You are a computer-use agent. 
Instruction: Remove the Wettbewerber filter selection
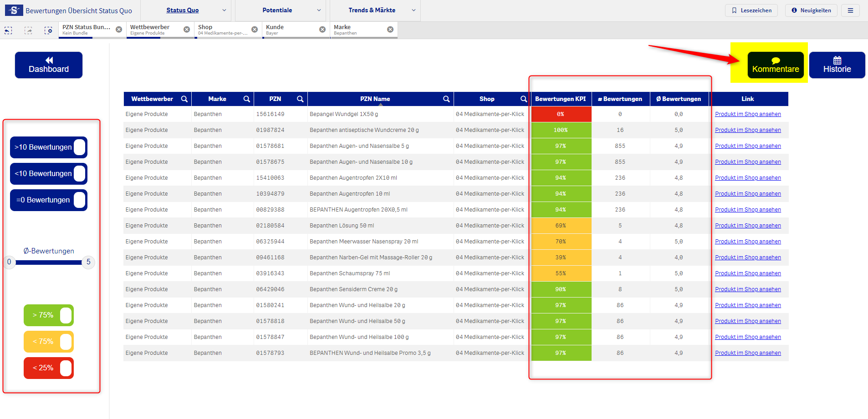pyautogui.click(x=187, y=30)
